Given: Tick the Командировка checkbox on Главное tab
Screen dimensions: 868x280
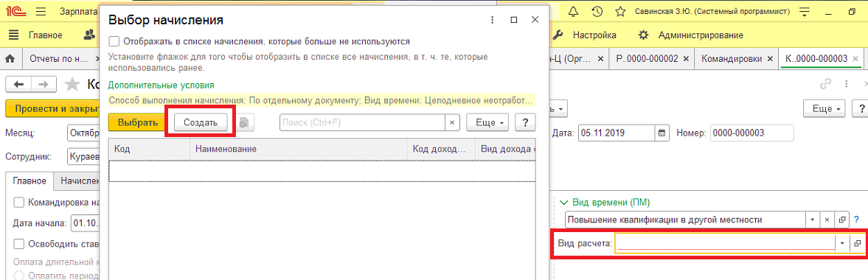Looking at the screenshot, I should click(19, 202).
